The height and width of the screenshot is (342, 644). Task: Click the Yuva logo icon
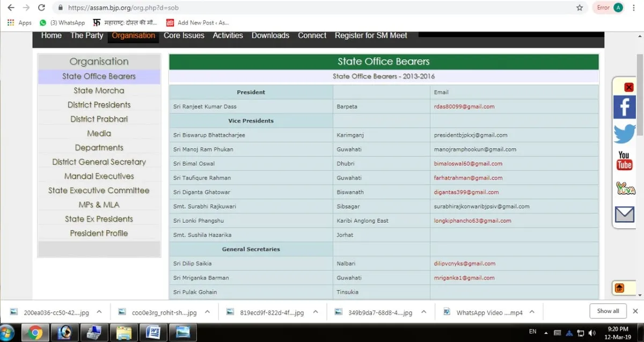625,188
